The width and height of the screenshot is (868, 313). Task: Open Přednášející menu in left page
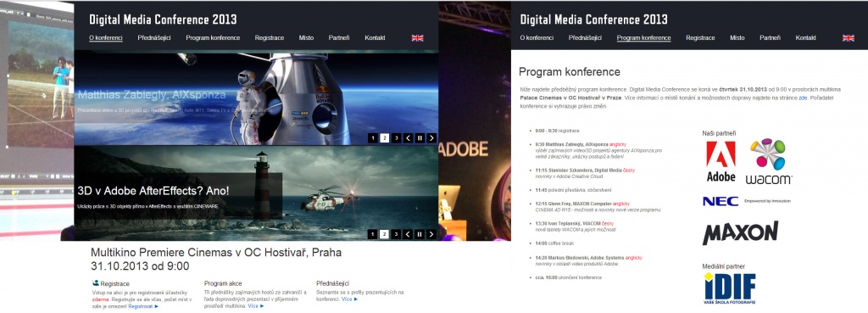[154, 37]
